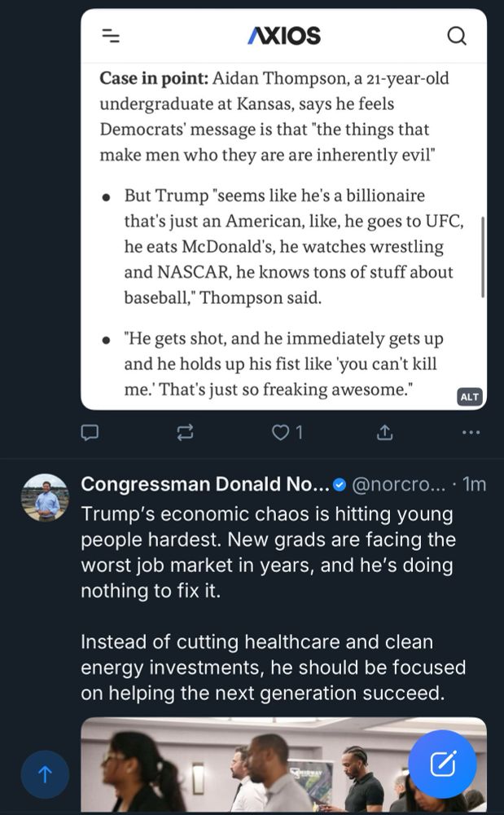
Task: Click the AXIOS logo in the screenshot
Action: [284, 36]
